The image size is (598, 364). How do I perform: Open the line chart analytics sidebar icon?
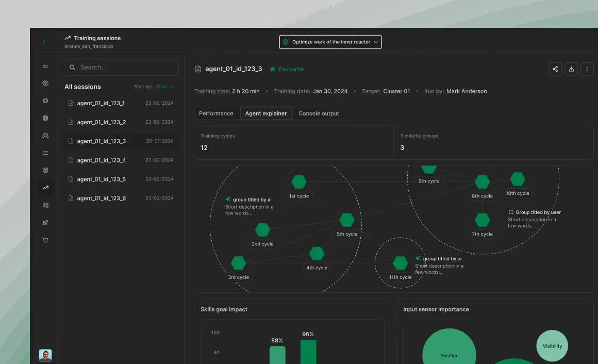pyautogui.click(x=45, y=66)
